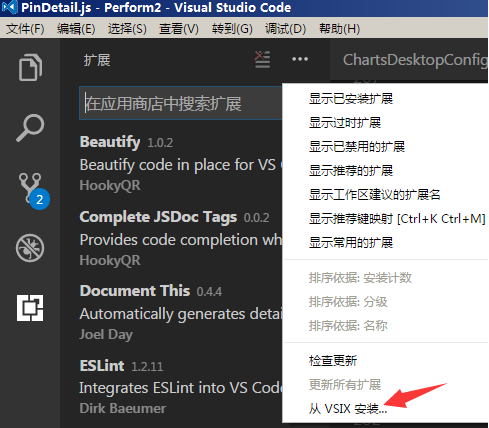The width and height of the screenshot is (489, 428).
Task: Select 显示过时扩展 menu entry
Action: coord(385,123)
